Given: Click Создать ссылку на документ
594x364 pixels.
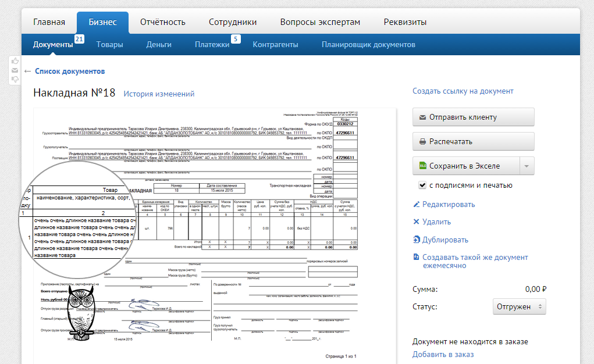Looking at the screenshot, I should click(463, 91).
